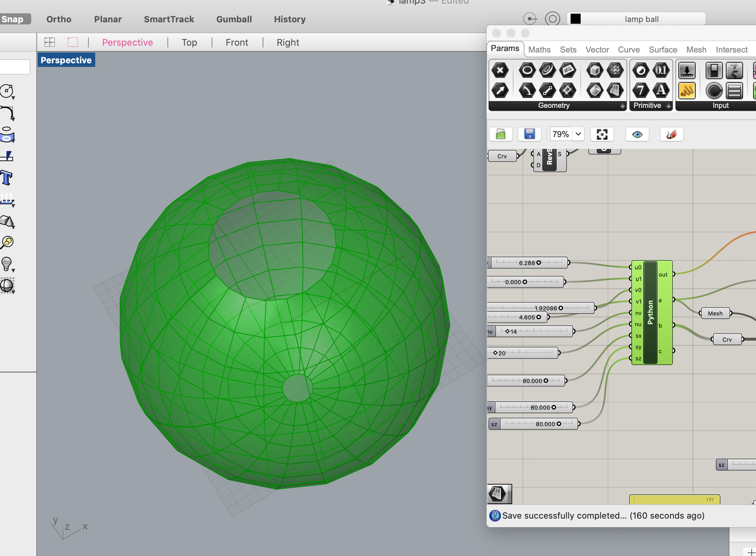
Task: Click the Maths tab in Grasshopper
Action: 539,49
